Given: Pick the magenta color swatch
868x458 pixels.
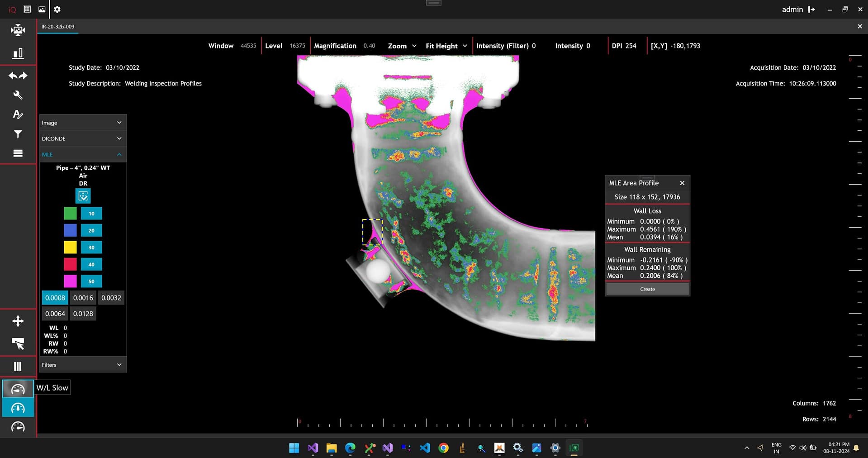Looking at the screenshot, I should click(x=70, y=281).
